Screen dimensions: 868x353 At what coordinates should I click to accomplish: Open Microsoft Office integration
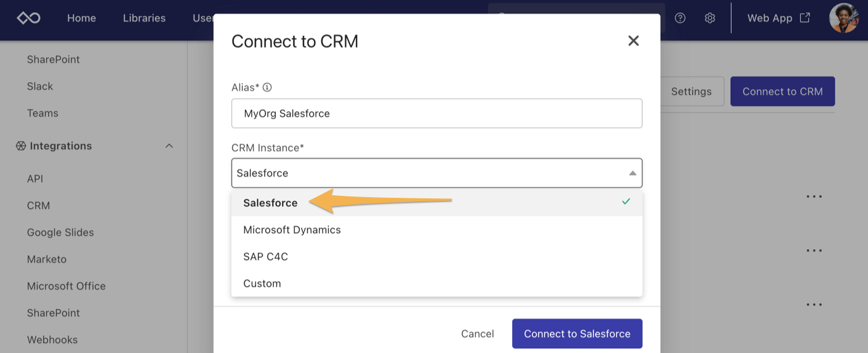pos(66,286)
